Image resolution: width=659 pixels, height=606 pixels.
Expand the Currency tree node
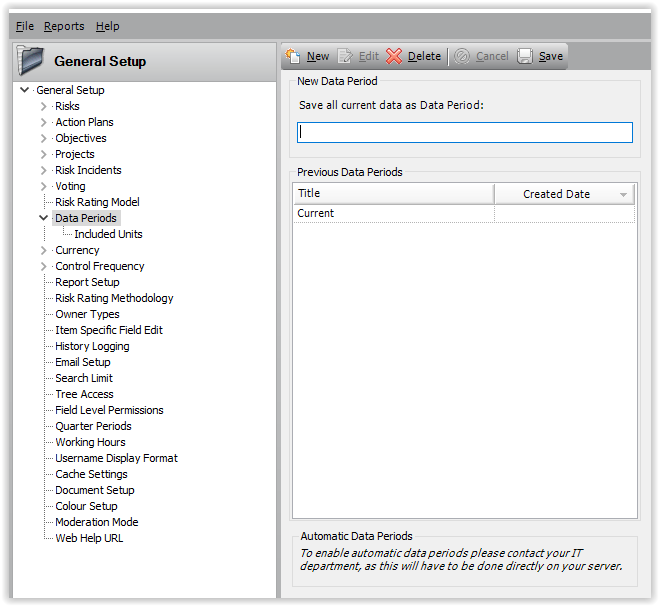(x=43, y=250)
